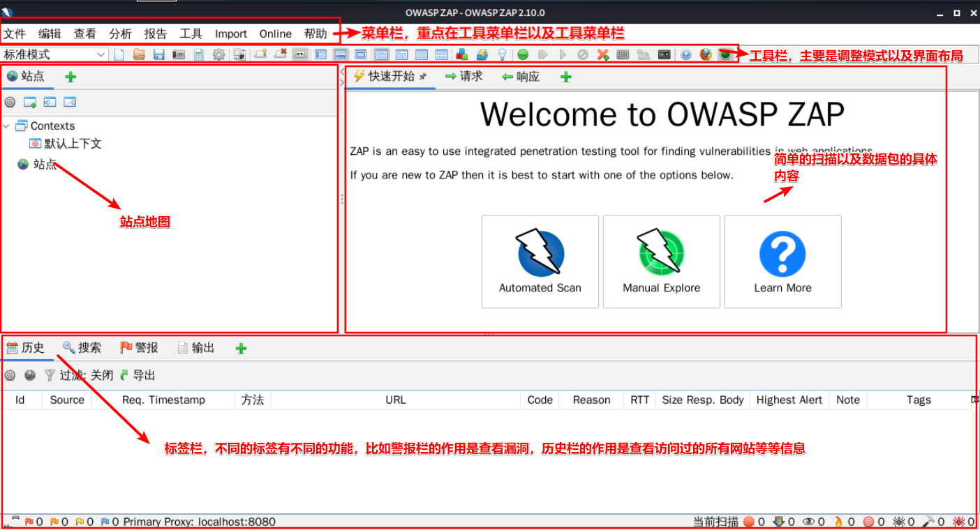The height and width of the screenshot is (530, 980).
Task: Click the Firefox browser launch icon
Action: [x=704, y=54]
